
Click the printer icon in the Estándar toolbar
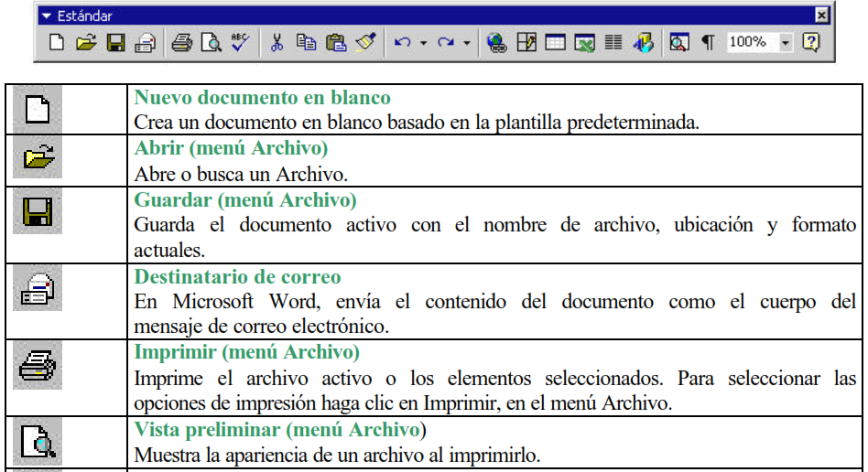181,43
